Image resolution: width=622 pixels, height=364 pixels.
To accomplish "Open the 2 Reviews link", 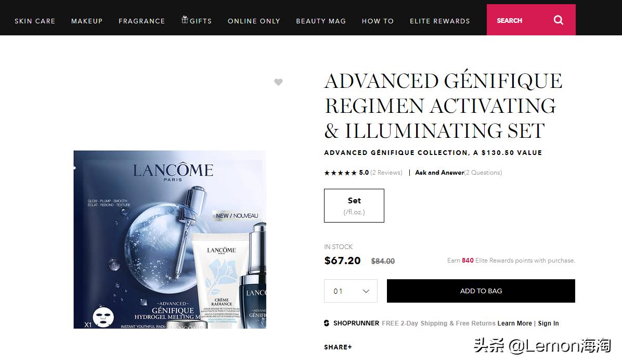I will 386,173.
